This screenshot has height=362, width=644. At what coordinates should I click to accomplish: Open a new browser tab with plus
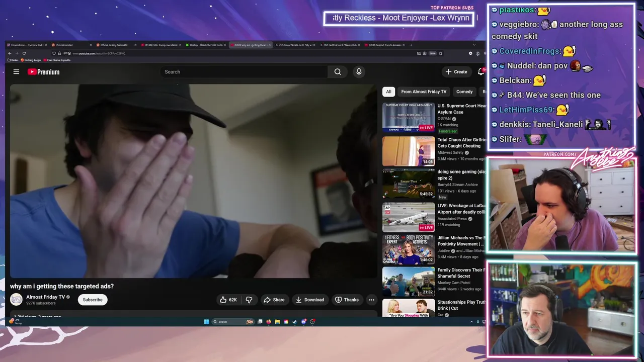click(x=411, y=45)
